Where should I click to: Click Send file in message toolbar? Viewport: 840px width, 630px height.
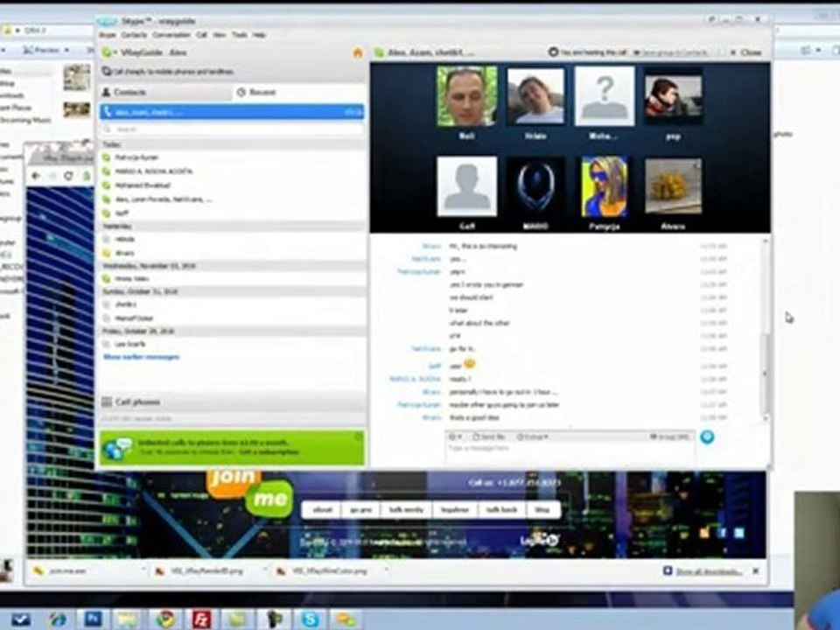point(489,437)
